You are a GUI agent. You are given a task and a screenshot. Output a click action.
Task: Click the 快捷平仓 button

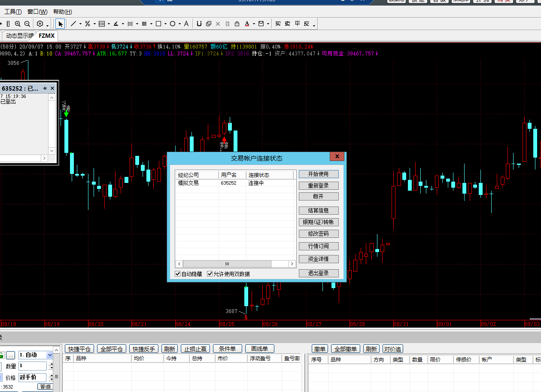(79, 349)
